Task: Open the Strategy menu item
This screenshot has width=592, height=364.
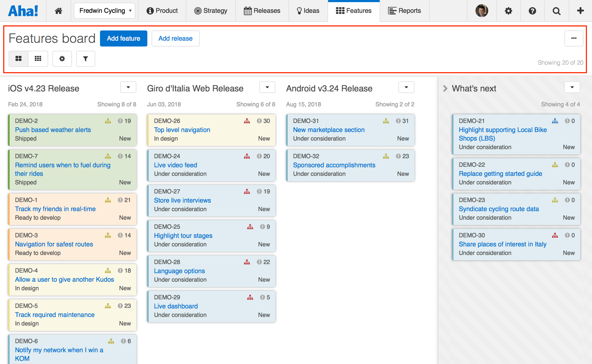Action: [211, 11]
